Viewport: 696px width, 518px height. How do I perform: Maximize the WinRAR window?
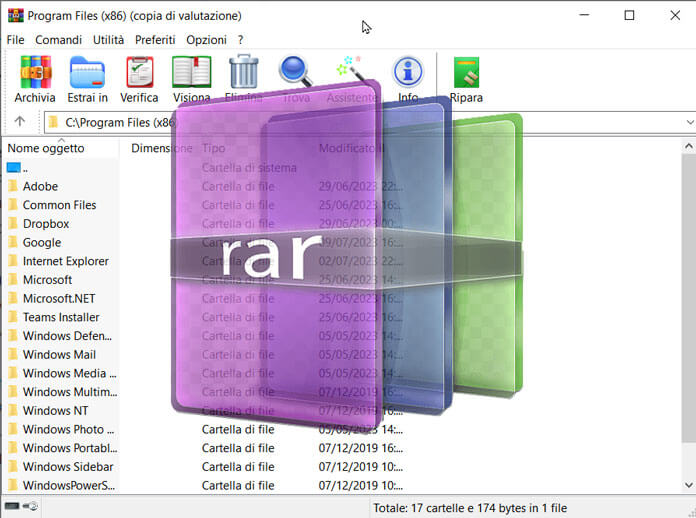629,15
